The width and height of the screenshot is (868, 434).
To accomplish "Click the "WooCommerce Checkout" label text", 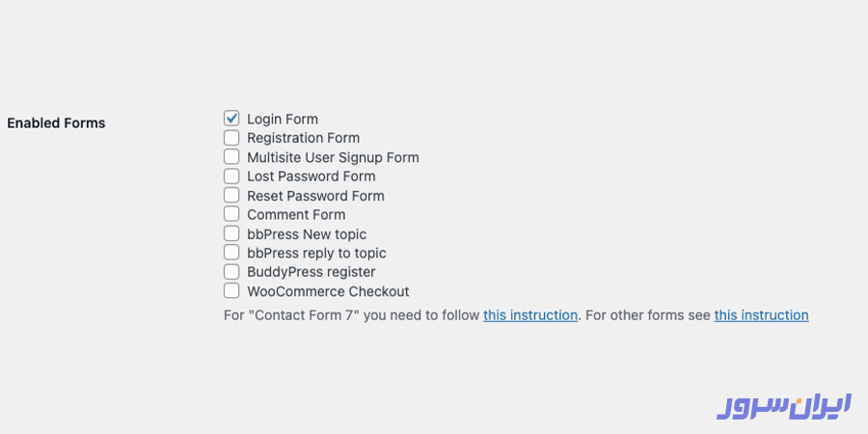I will pyautogui.click(x=328, y=291).
